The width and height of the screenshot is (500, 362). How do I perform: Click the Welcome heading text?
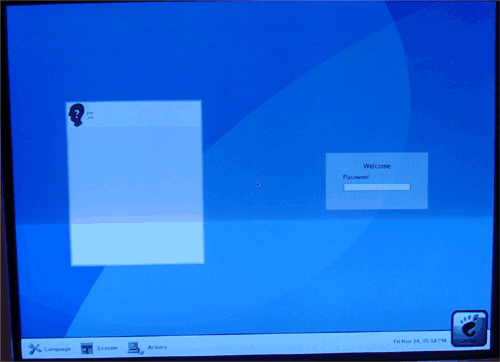377,166
